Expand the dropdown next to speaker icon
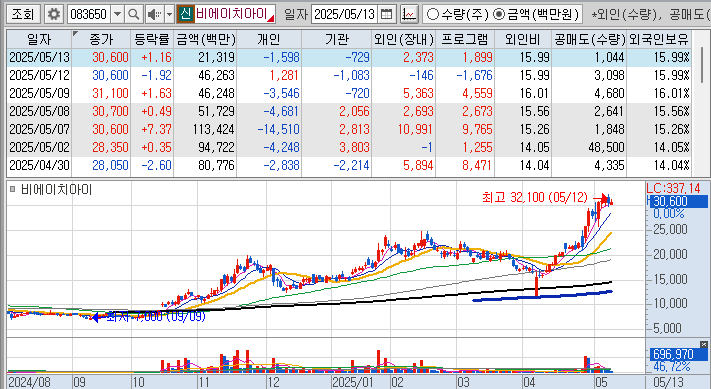This screenshot has height=389, width=711. tap(169, 14)
